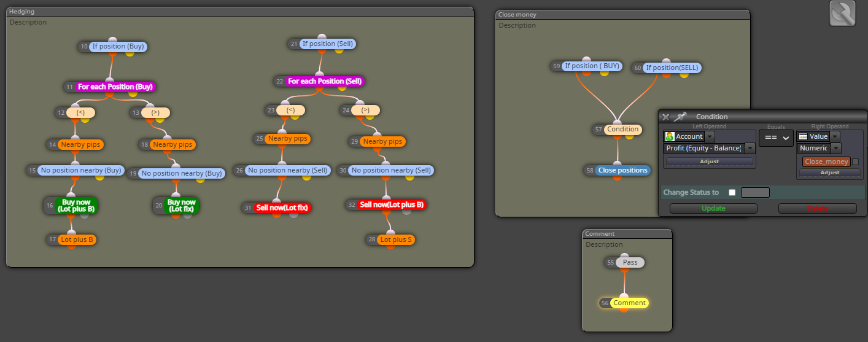868x342 pixels.
Task: Pin the Condition panel with the pushpin icon
Action: 680,117
